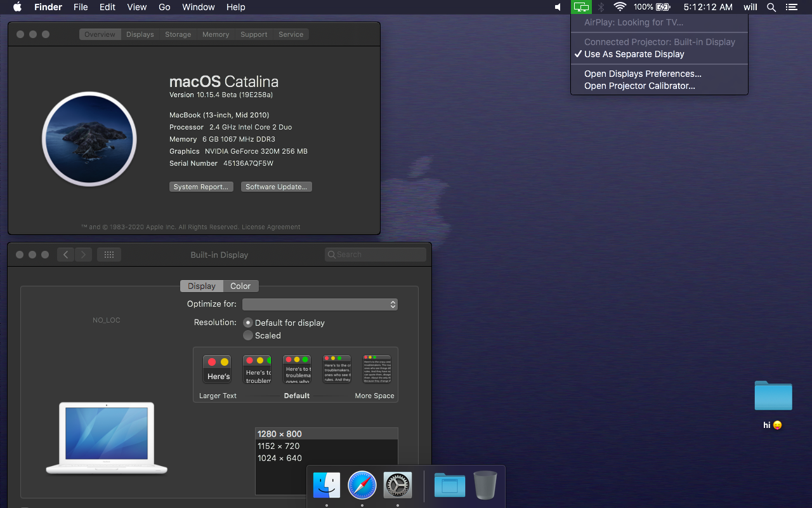
Task: Select Default for display radio button
Action: (248, 323)
